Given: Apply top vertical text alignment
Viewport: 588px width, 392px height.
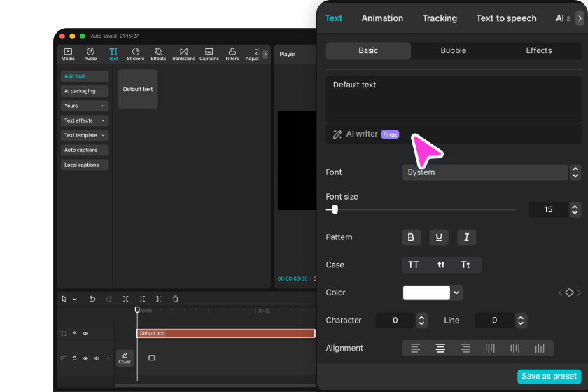Looking at the screenshot, I should click(x=490, y=348).
